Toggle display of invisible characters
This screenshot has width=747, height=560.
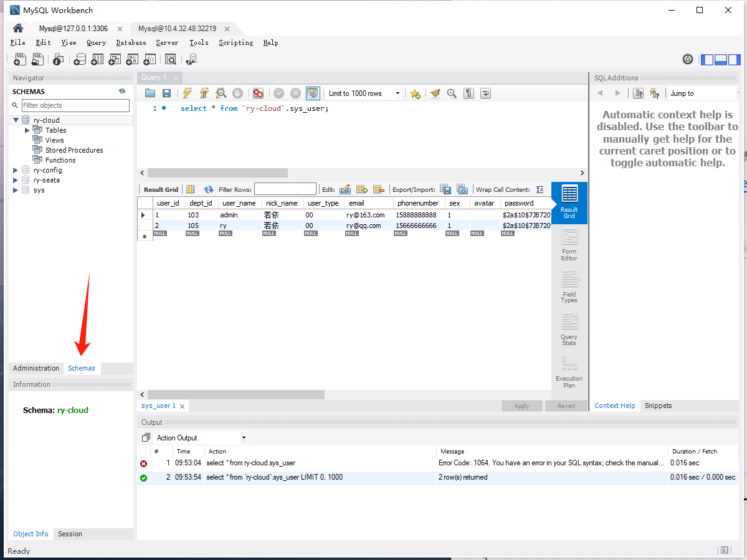click(x=469, y=93)
